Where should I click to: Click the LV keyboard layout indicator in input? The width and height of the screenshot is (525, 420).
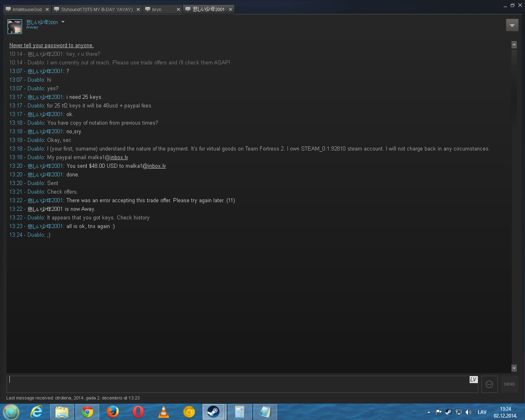click(473, 379)
